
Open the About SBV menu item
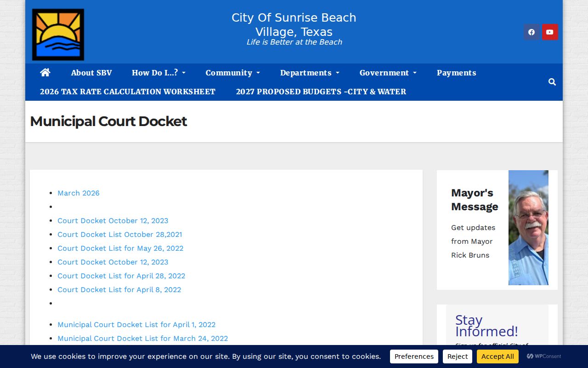[x=91, y=73]
